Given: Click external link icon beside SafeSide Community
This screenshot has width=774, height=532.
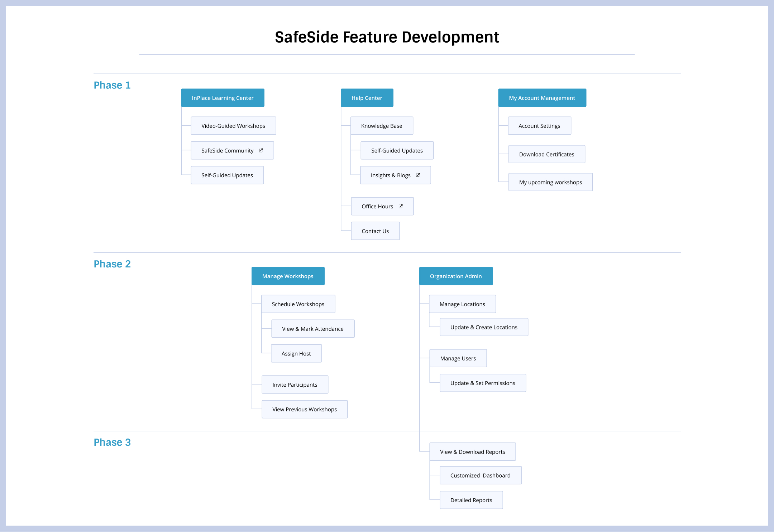Looking at the screenshot, I should [x=261, y=150].
